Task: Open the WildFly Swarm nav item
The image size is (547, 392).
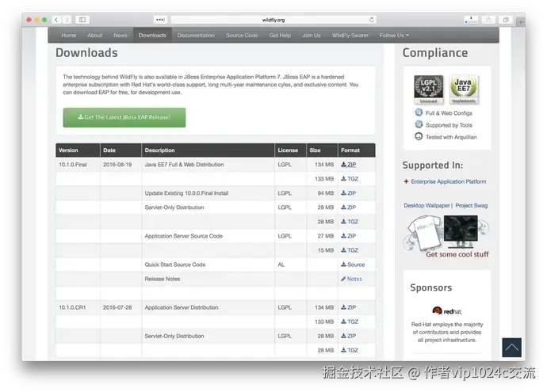Action: pos(350,35)
